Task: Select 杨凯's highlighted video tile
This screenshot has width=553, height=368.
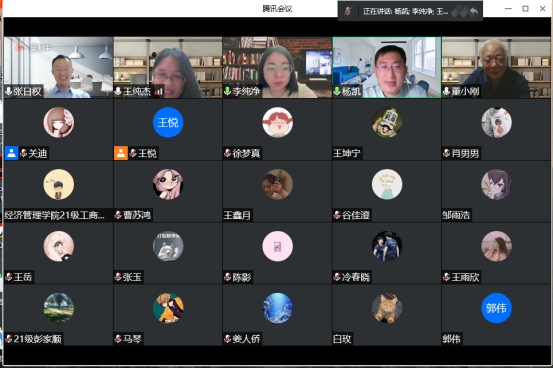Action: tap(387, 67)
